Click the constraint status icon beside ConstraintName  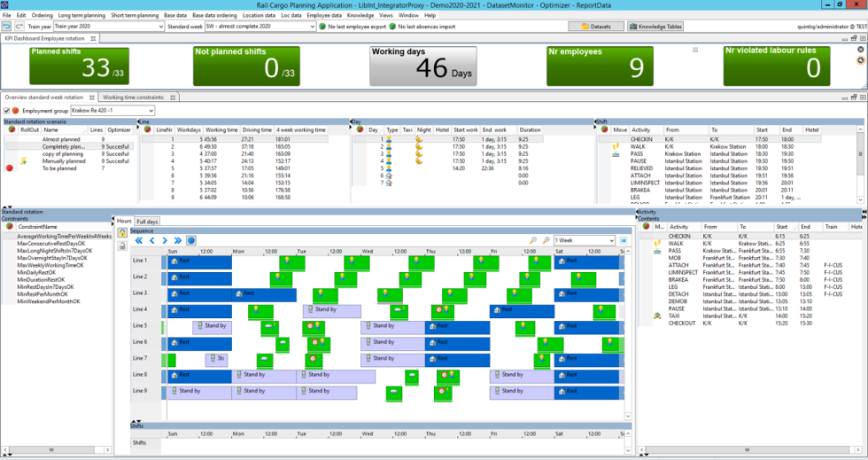10,227
